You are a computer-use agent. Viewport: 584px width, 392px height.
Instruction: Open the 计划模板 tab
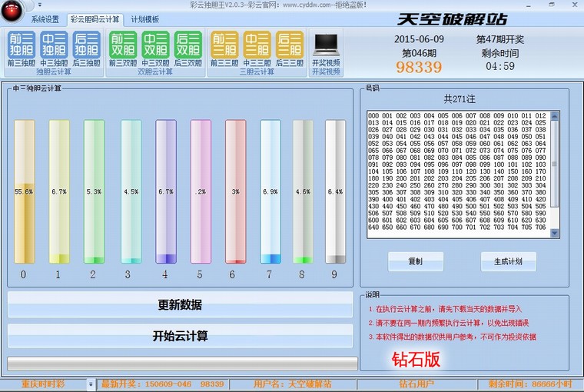[x=144, y=19]
